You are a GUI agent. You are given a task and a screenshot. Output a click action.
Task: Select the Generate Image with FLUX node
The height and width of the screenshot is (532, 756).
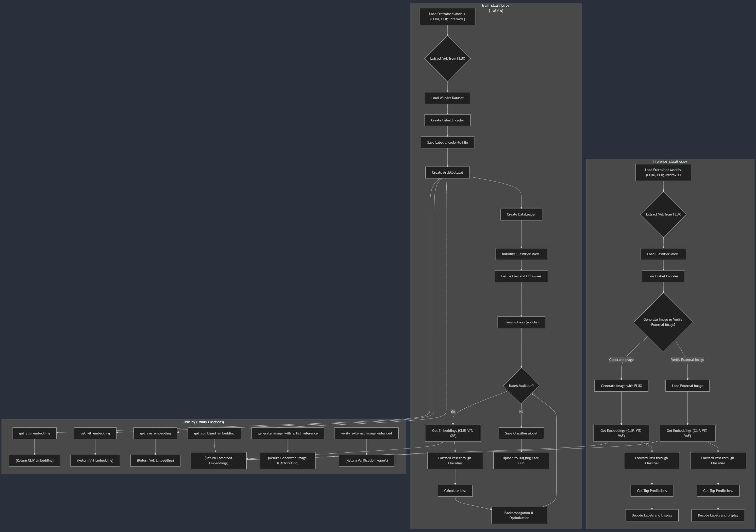[621, 385]
